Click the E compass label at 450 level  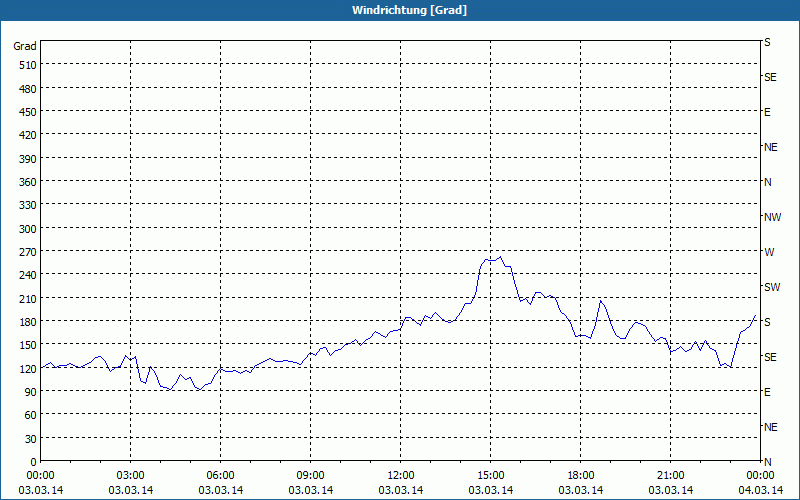pyautogui.click(x=767, y=112)
